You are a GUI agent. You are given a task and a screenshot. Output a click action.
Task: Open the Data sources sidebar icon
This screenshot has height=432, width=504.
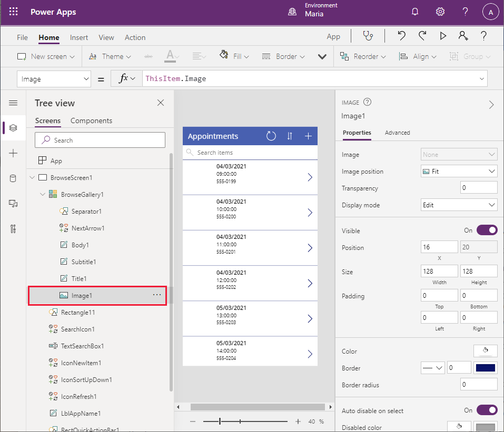point(13,178)
